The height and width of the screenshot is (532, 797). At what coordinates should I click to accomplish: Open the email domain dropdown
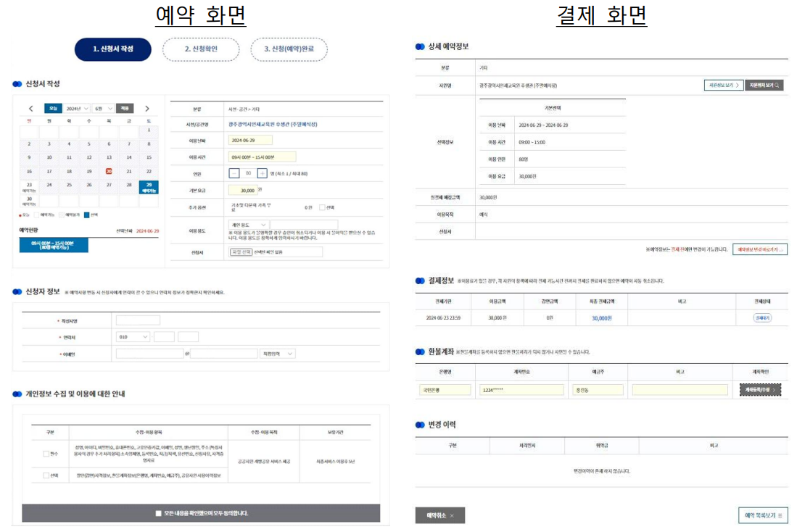point(277,353)
